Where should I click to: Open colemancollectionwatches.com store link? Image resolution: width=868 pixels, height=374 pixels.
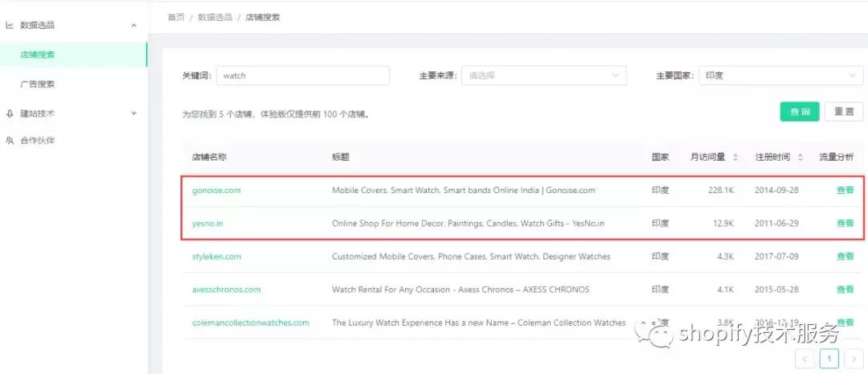pyautogui.click(x=251, y=323)
